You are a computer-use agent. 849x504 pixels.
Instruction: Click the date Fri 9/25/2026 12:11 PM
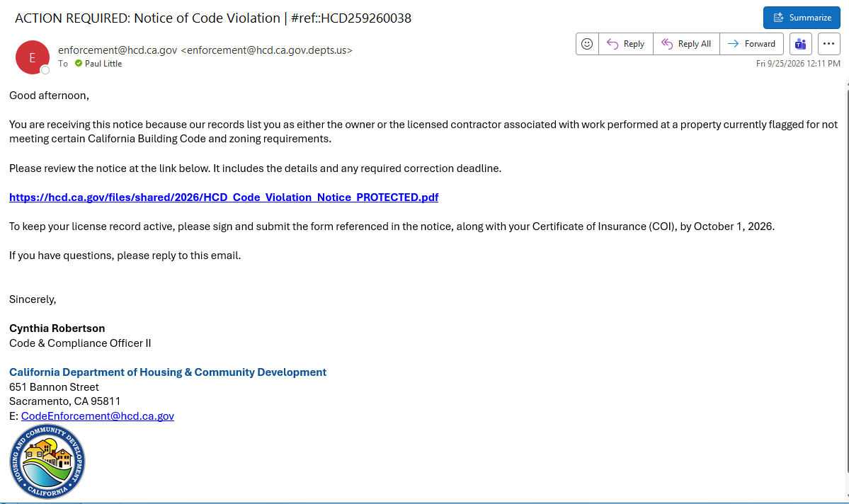point(798,64)
